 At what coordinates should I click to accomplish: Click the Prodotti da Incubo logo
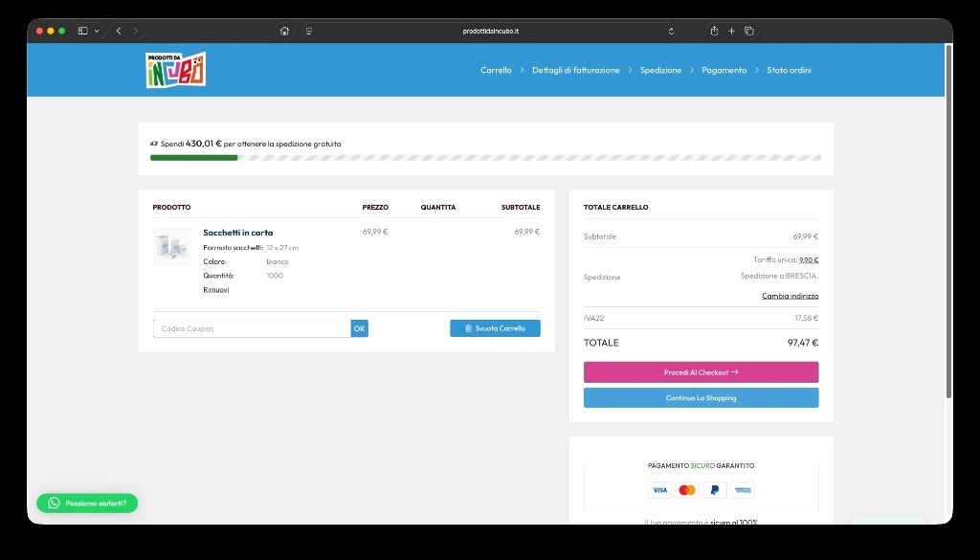pyautogui.click(x=176, y=69)
